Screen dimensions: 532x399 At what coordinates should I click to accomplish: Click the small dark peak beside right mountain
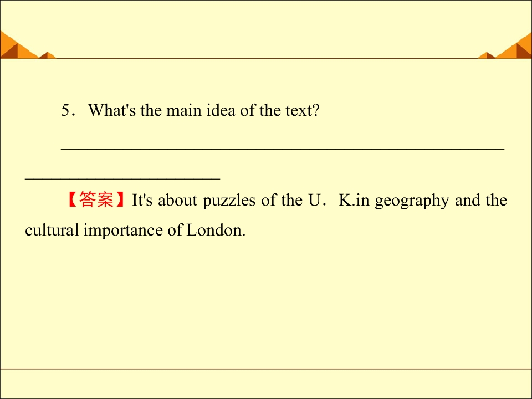click(487, 55)
